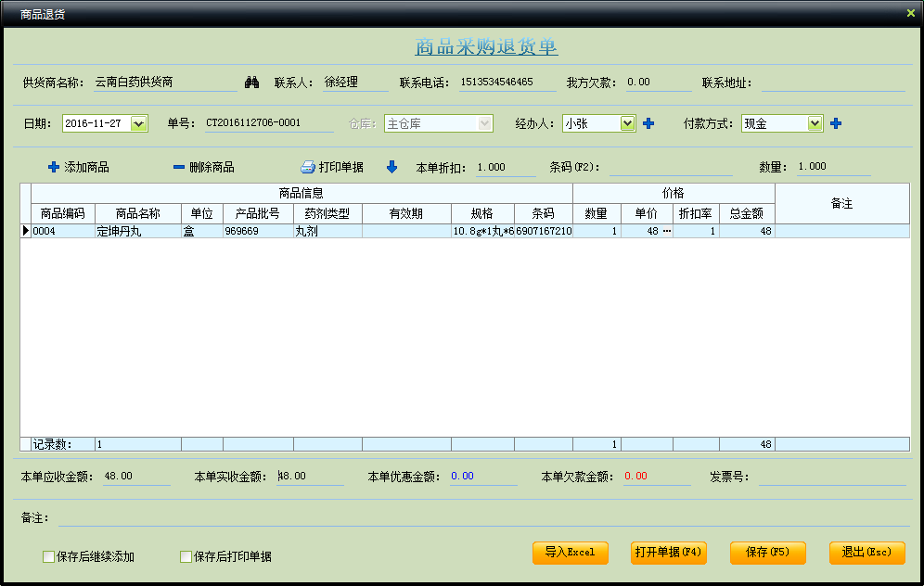This screenshot has width=924, height=586.
Task: Click the 盒 unit cell
Action: [x=202, y=231]
